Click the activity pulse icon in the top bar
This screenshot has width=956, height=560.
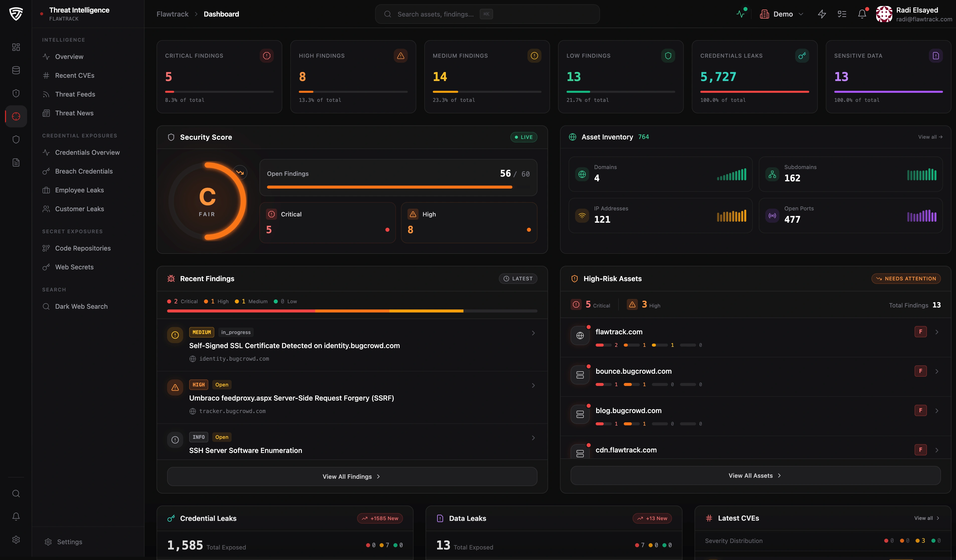[x=740, y=14]
